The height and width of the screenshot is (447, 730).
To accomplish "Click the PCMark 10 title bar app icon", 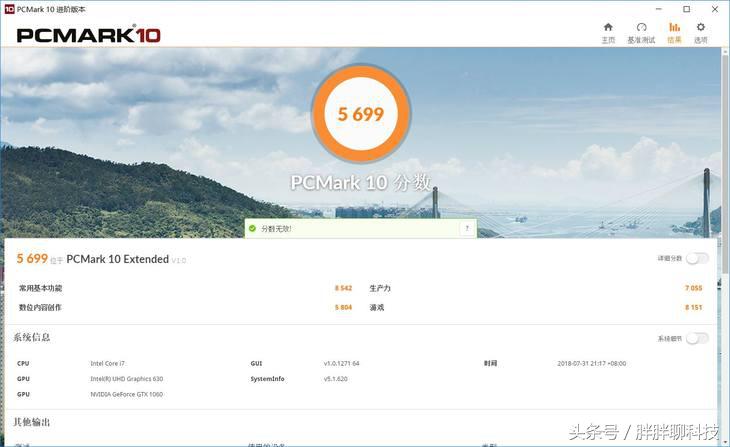I will pyautogui.click(x=9, y=9).
